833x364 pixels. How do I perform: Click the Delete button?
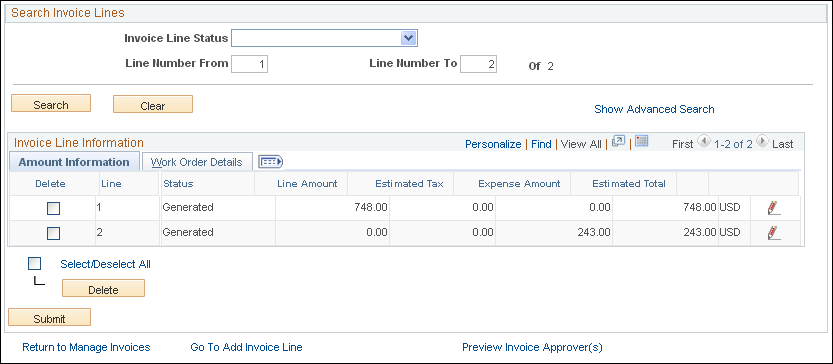103,289
